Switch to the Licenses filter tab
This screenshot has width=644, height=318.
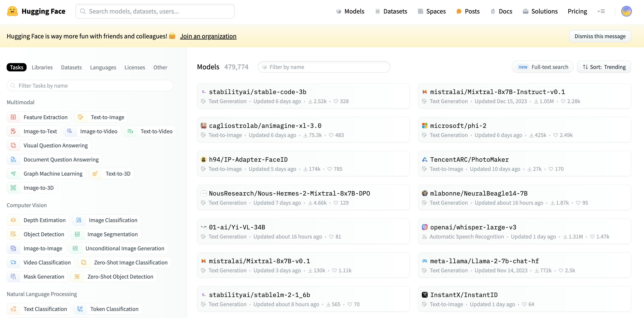point(135,67)
